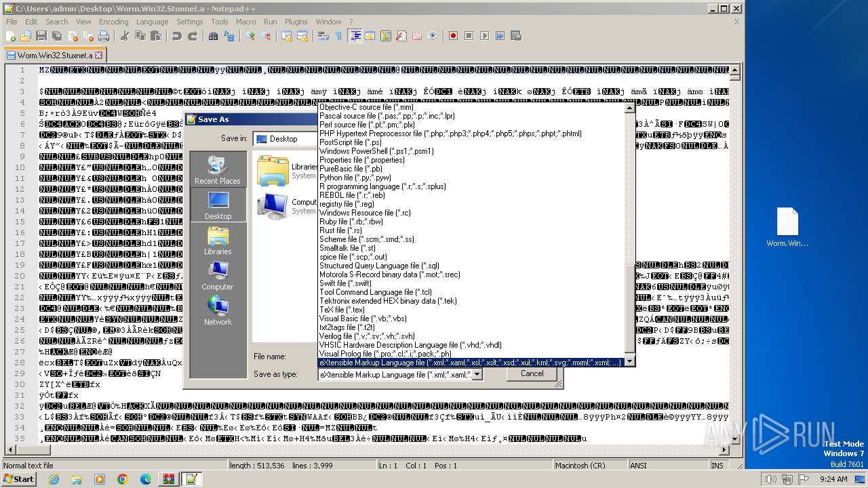Toggle the Monitoring eye icon
Screen dimensions: 868x488
point(433,36)
